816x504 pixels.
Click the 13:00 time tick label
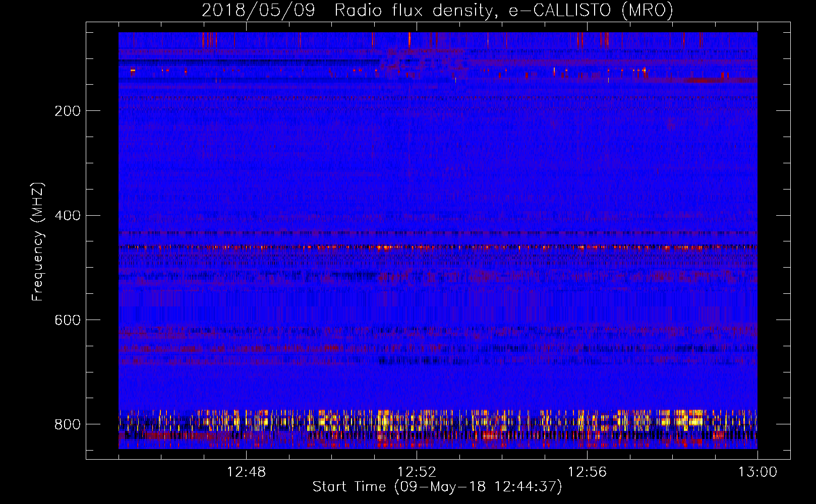[757, 472]
